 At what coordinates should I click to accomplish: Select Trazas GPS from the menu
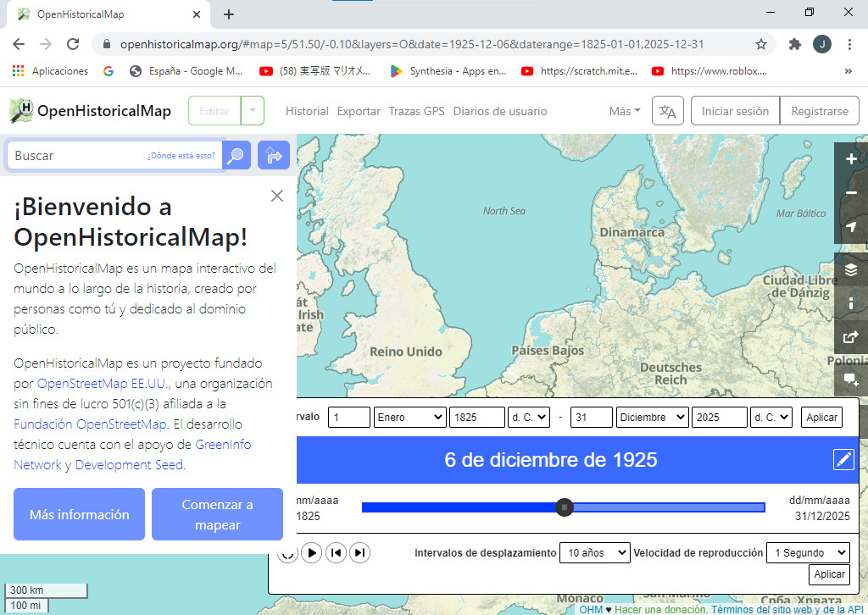point(416,110)
